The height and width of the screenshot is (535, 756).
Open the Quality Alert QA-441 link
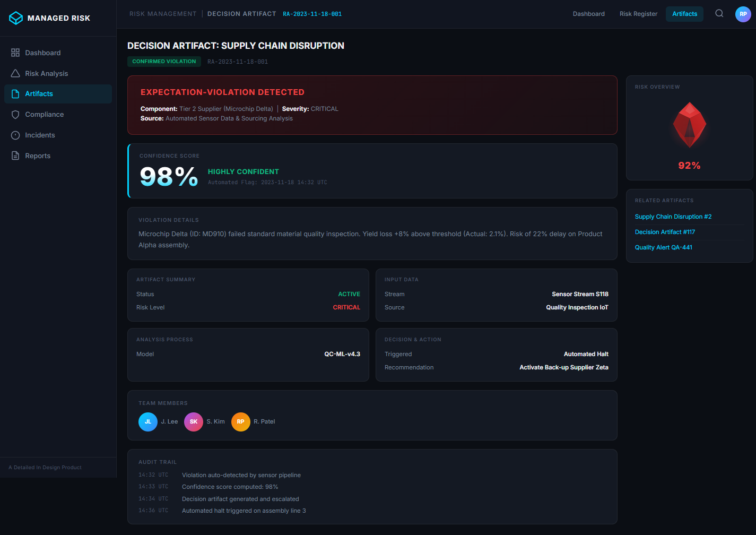(663, 247)
